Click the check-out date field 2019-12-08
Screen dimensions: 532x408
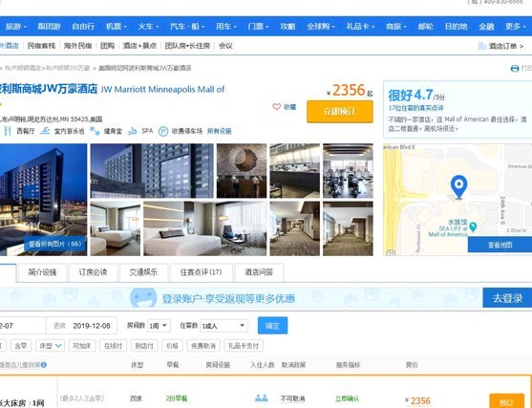point(82,326)
